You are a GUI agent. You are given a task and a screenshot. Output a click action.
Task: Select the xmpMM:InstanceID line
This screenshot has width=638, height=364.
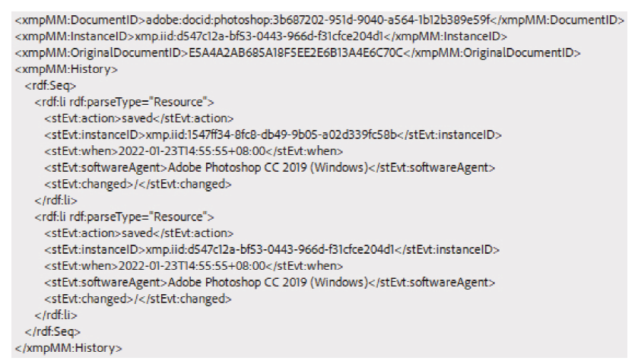click(x=262, y=36)
